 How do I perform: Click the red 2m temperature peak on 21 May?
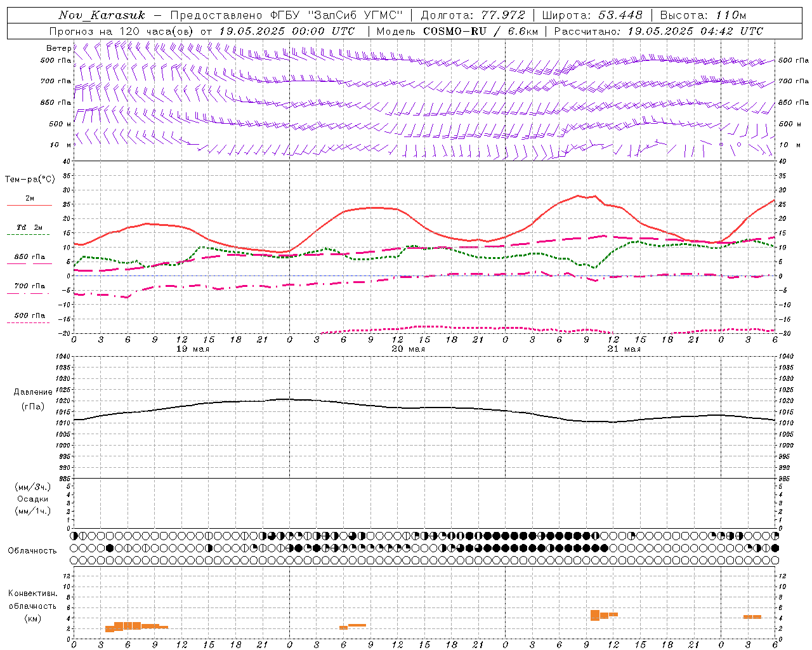tap(579, 196)
